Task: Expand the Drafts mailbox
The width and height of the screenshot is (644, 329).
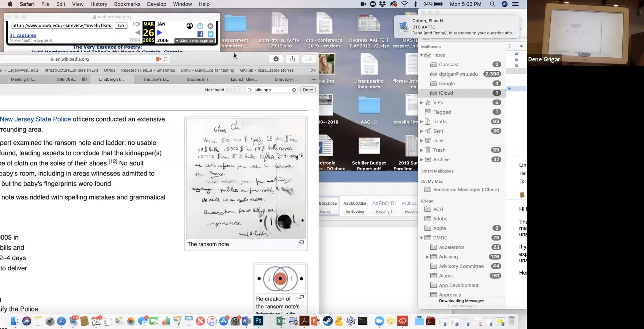Action: pos(422,122)
